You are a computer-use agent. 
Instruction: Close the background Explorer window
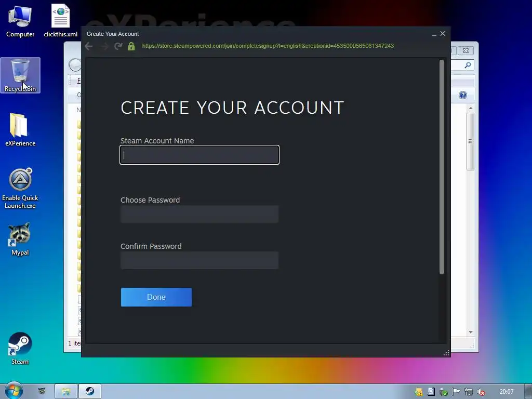click(466, 50)
